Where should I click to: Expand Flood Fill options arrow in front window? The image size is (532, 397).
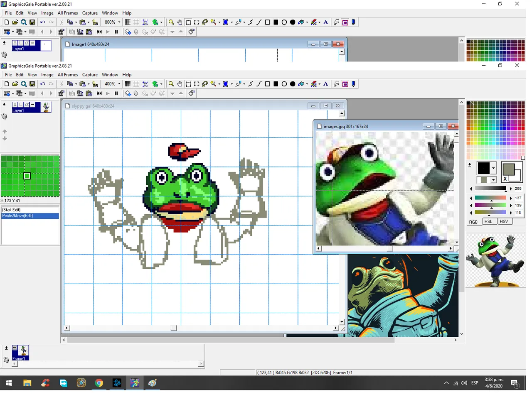coord(307,84)
